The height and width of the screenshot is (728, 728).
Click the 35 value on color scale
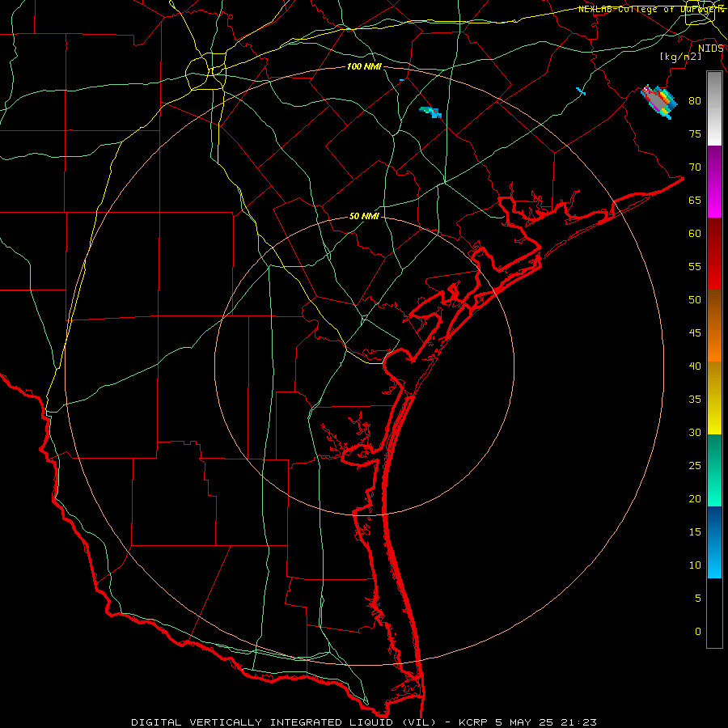tap(695, 400)
